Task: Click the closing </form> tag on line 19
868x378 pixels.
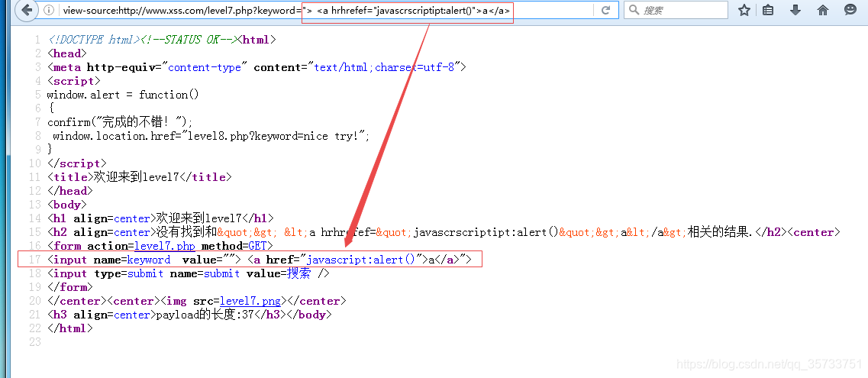Action: tap(69, 287)
